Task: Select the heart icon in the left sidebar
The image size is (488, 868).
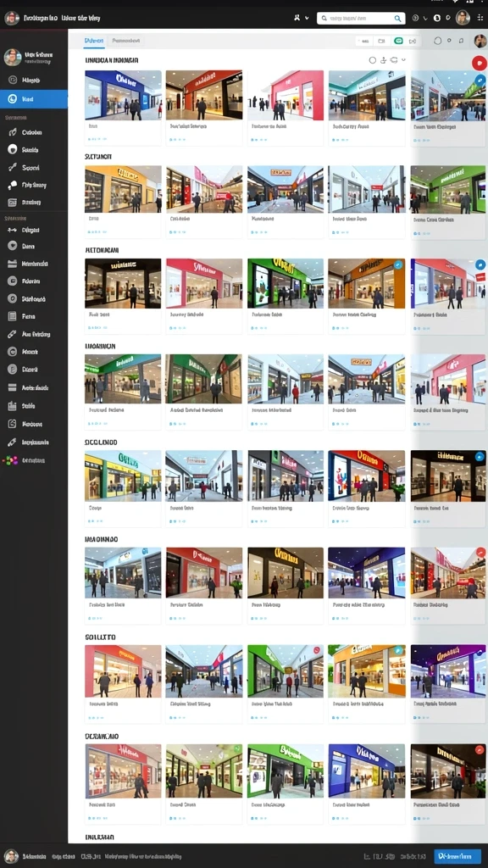Action: [12, 246]
